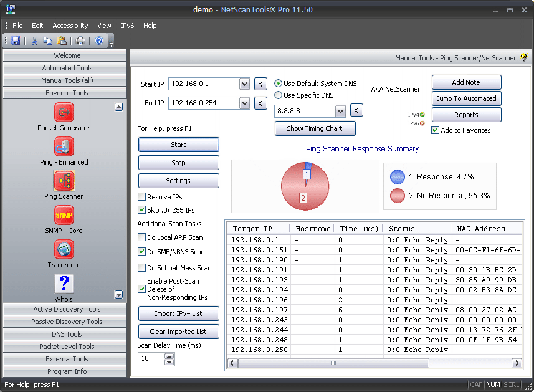534x392 pixels.
Task: Click the Help question mark icon
Action: [x=99, y=41]
